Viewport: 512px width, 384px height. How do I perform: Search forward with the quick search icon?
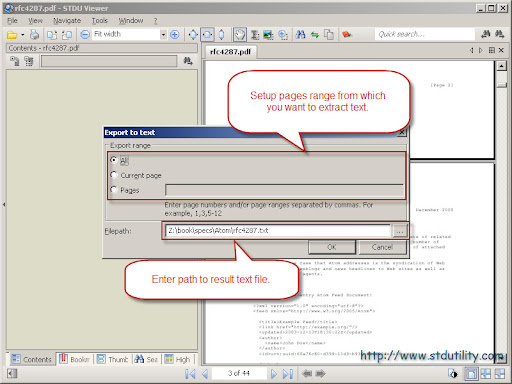[x=499, y=34]
